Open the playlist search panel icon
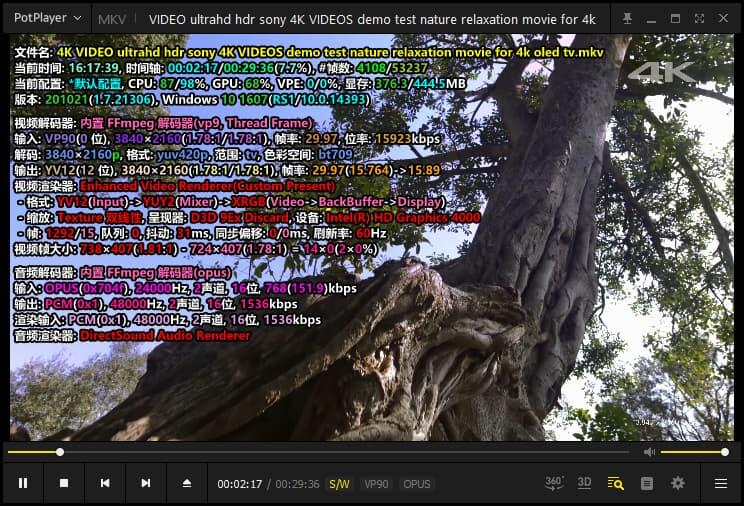This screenshot has width=744, height=506. point(616,484)
